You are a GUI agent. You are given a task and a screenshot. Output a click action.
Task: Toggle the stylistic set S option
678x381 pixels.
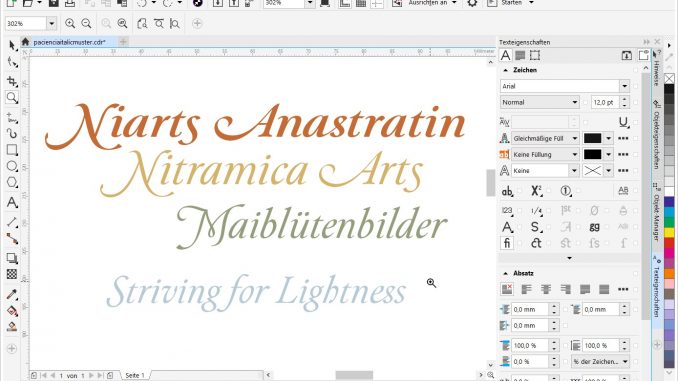tap(535, 227)
